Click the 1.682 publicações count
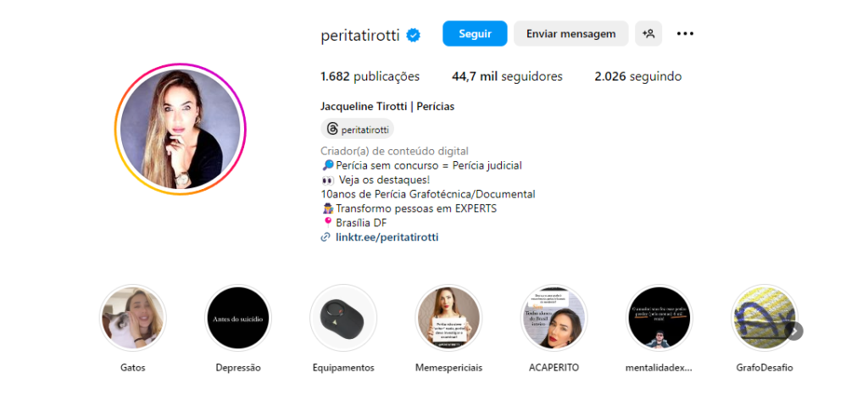 pyautogui.click(x=370, y=76)
